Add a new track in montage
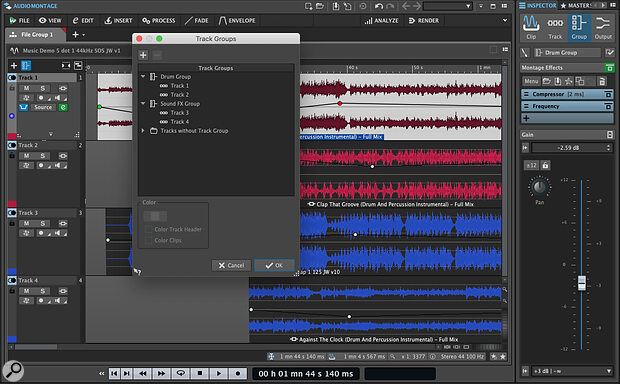This screenshot has height=384, width=620. click(x=14, y=65)
